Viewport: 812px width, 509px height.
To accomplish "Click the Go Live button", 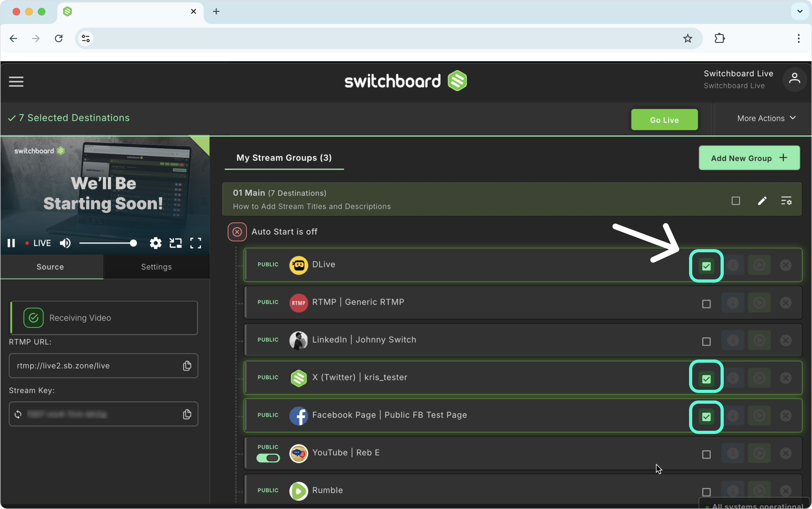I will click(x=664, y=120).
